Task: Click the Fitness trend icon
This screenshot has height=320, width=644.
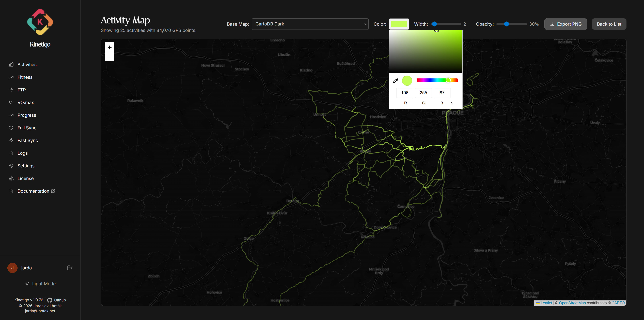Action: tap(11, 77)
